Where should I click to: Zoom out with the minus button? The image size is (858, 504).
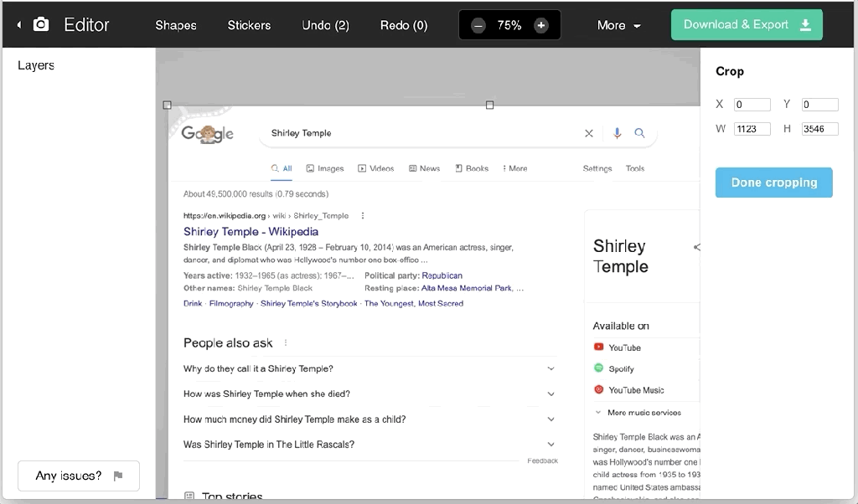[478, 25]
